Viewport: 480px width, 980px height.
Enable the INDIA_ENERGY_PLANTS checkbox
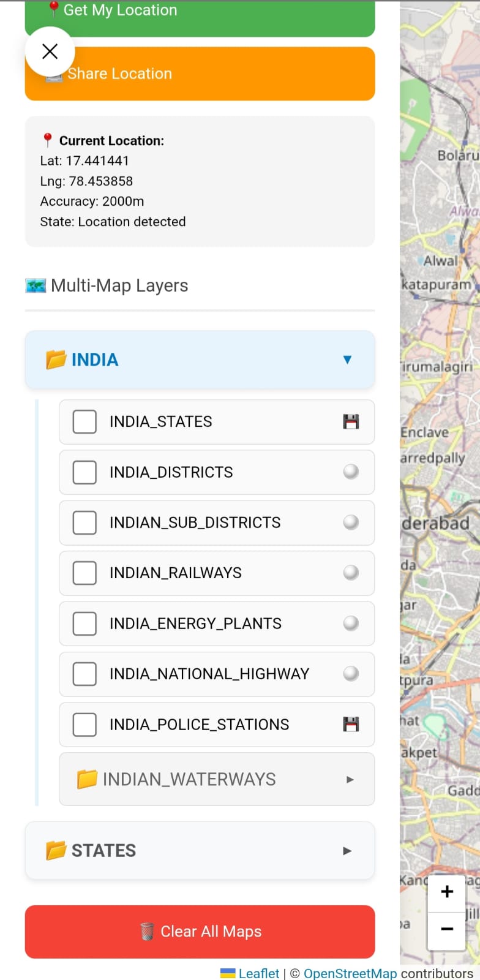[x=84, y=624]
